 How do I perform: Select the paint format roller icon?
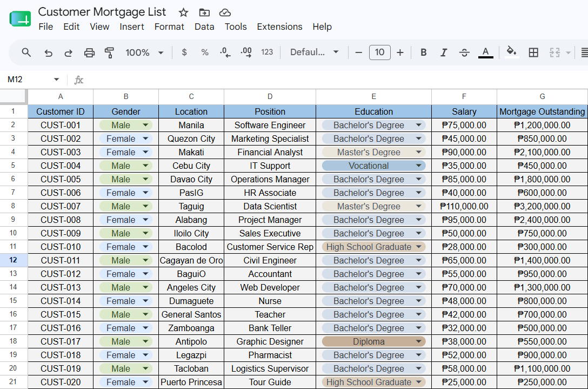(109, 52)
